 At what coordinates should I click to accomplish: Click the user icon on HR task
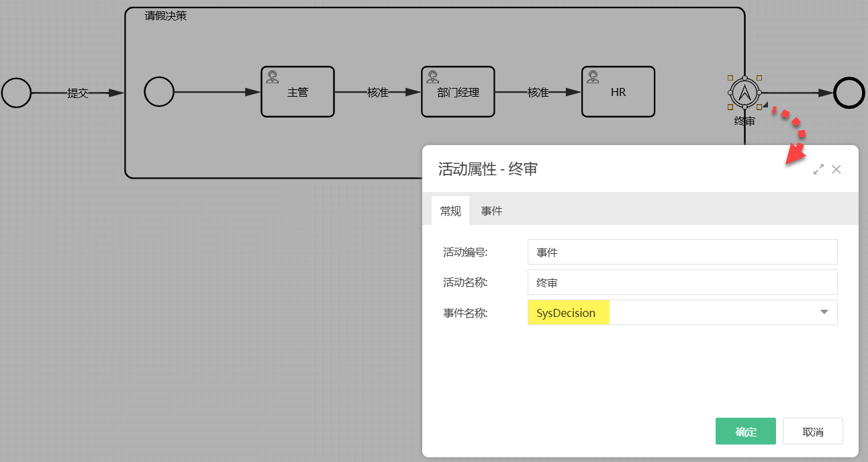[x=592, y=76]
